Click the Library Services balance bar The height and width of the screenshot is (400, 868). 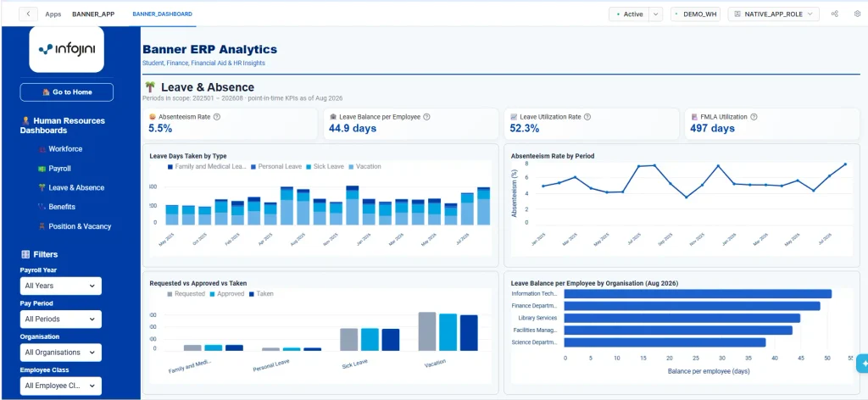[682, 318]
